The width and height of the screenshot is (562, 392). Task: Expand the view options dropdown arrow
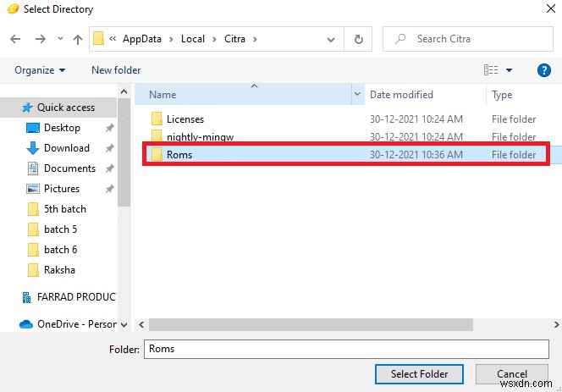tap(509, 70)
